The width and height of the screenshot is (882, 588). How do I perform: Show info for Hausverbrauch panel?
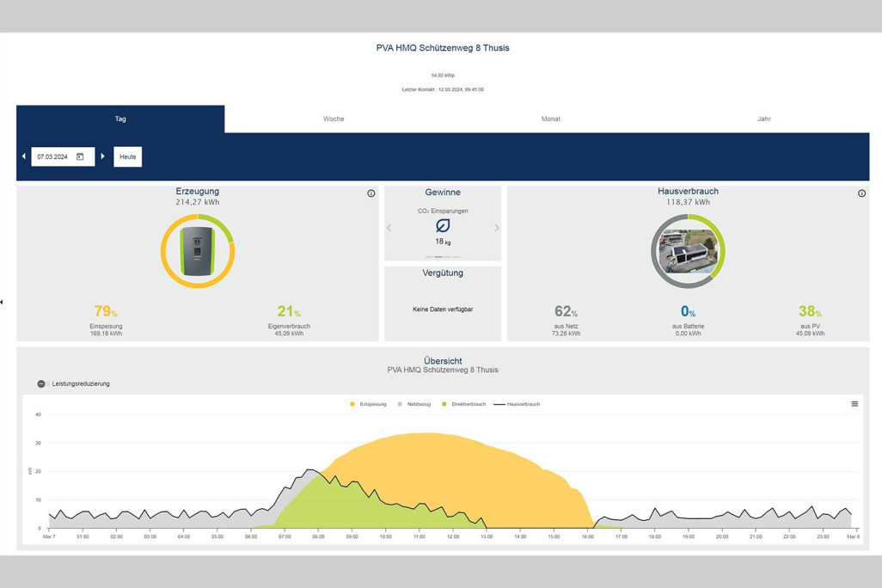click(861, 193)
